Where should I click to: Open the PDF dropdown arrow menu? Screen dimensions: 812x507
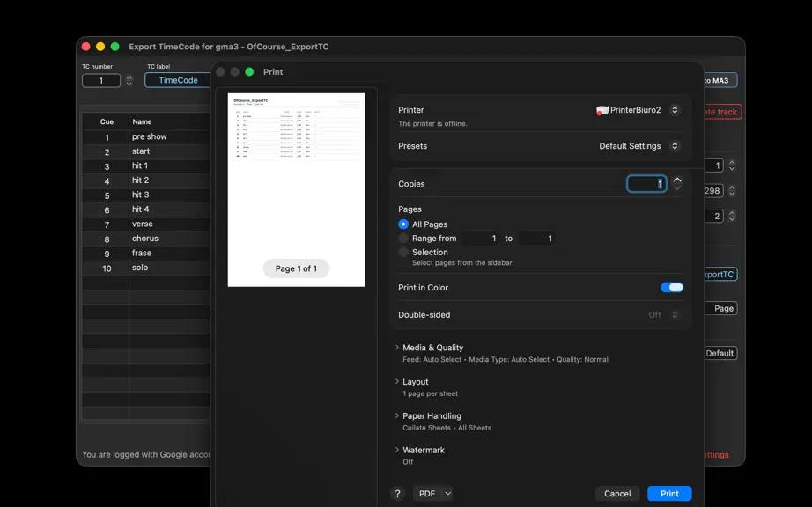[x=448, y=494]
